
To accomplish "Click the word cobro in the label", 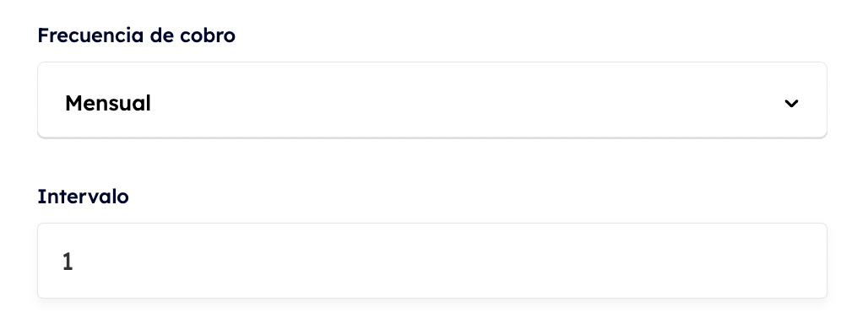I will tap(208, 35).
